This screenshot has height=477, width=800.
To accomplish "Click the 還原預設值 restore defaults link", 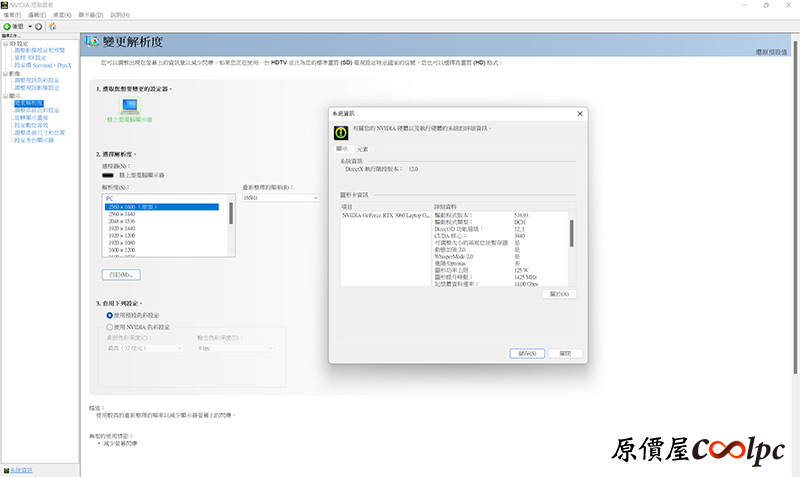I will 771,52.
